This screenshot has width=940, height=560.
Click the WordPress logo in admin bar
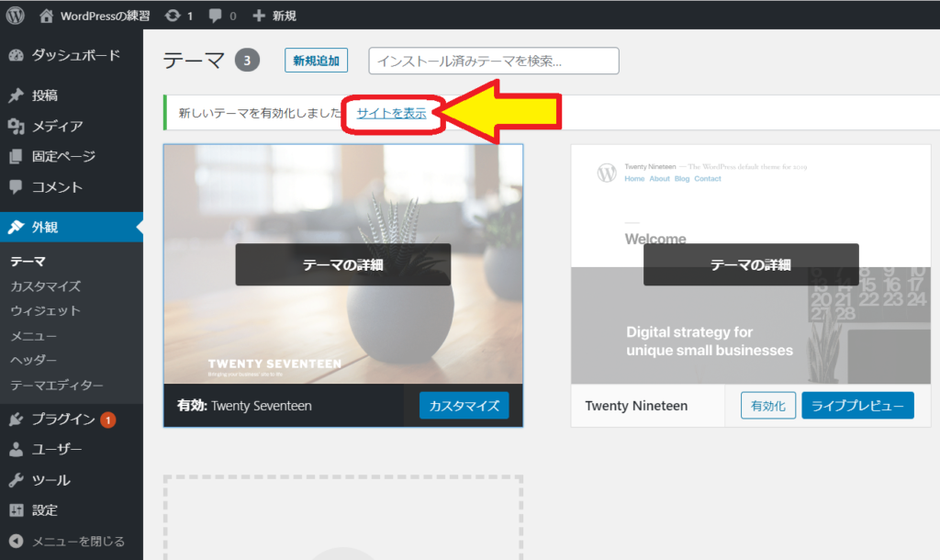tap(16, 16)
